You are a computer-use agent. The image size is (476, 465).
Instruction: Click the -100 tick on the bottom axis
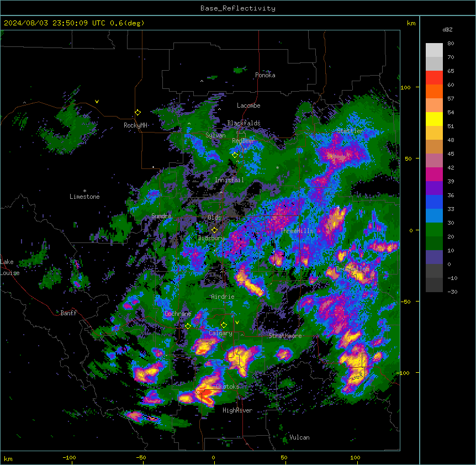tap(69, 457)
